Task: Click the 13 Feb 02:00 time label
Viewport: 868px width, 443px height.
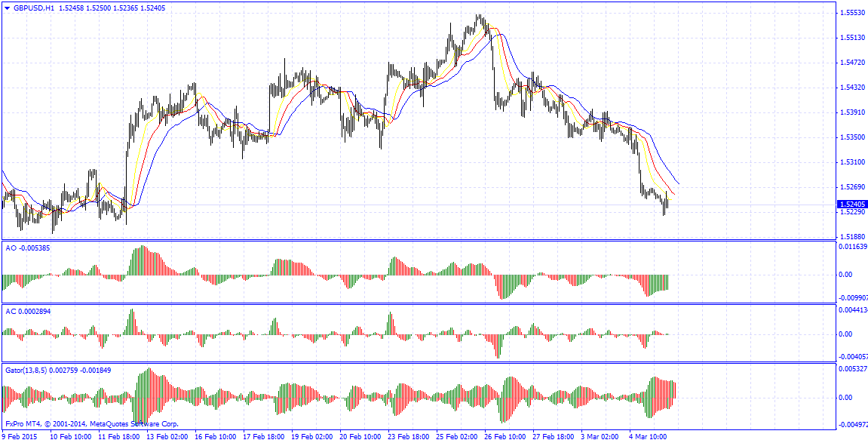Action: (167, 437)
